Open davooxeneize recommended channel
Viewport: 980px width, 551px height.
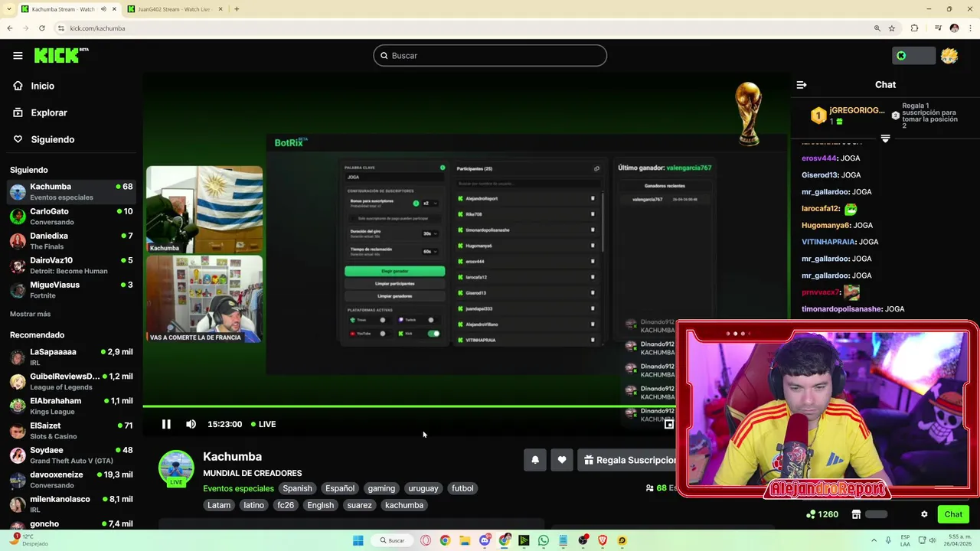point(71,479)
